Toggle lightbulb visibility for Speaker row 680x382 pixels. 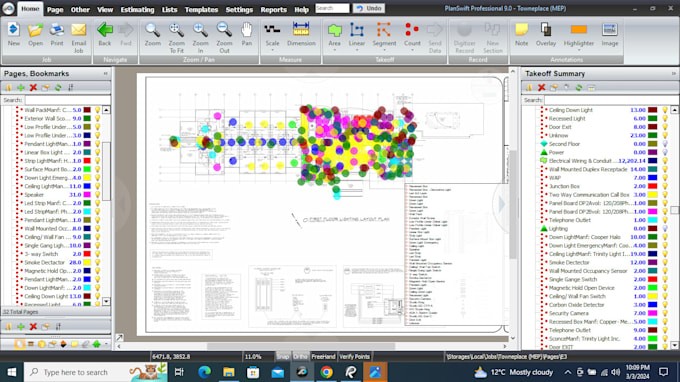[98, 195]
